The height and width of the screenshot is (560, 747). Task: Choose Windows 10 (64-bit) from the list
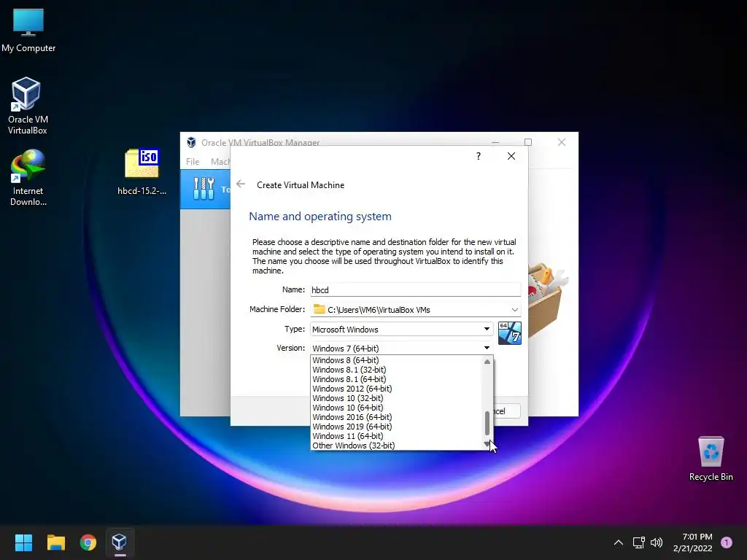396,408
